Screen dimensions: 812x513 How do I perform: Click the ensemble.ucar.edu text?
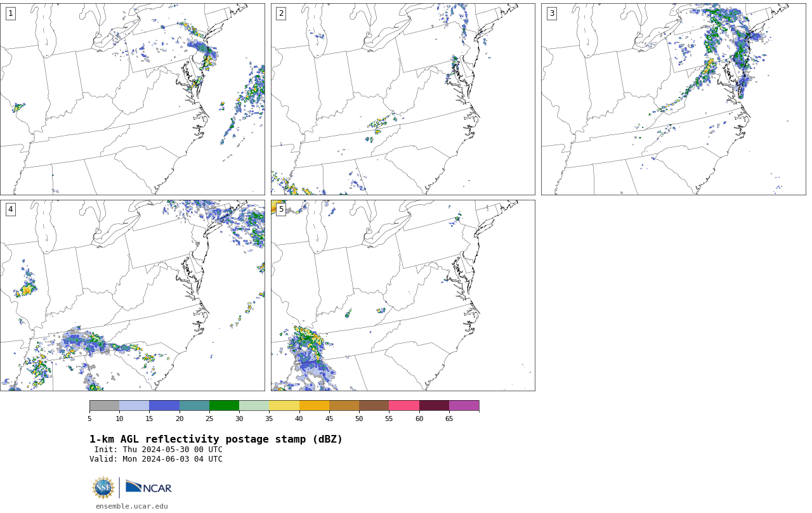pos(132,506)
